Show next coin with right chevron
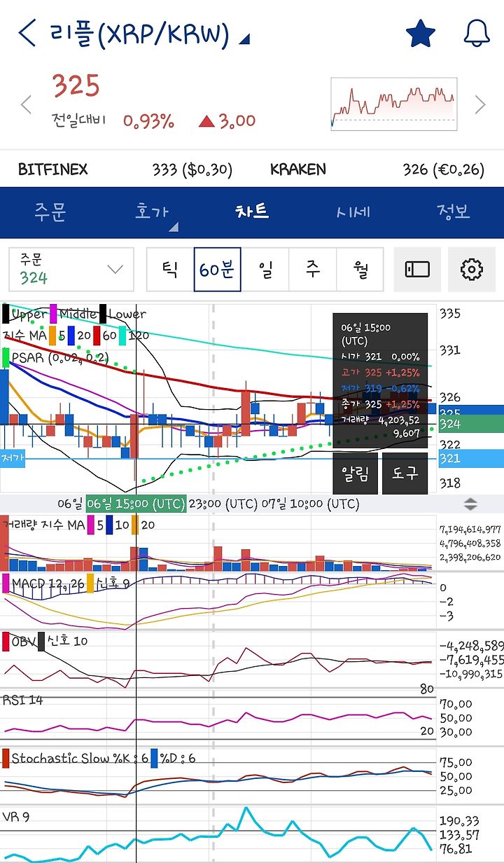This screenshot has width=504, height=863. 480,105
